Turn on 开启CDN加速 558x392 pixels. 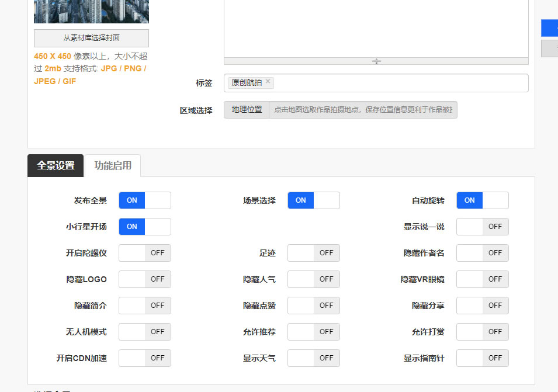[144, 358]
